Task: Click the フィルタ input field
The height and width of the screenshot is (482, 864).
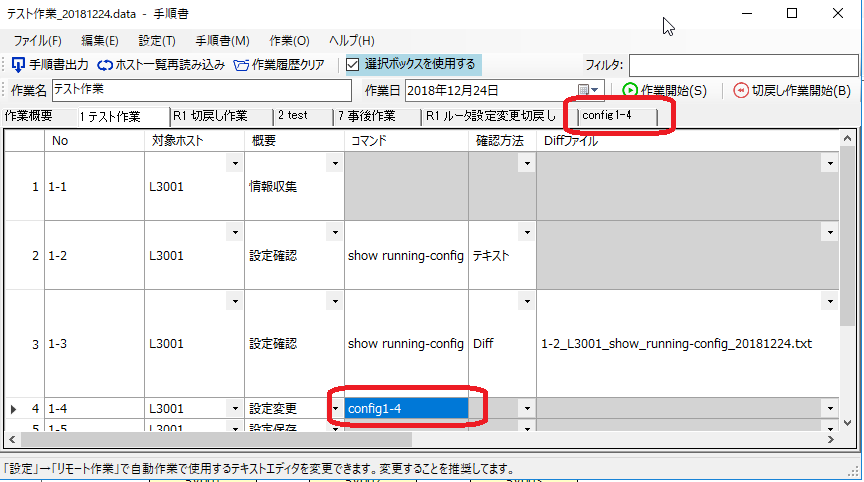Action: click(743, 65)
